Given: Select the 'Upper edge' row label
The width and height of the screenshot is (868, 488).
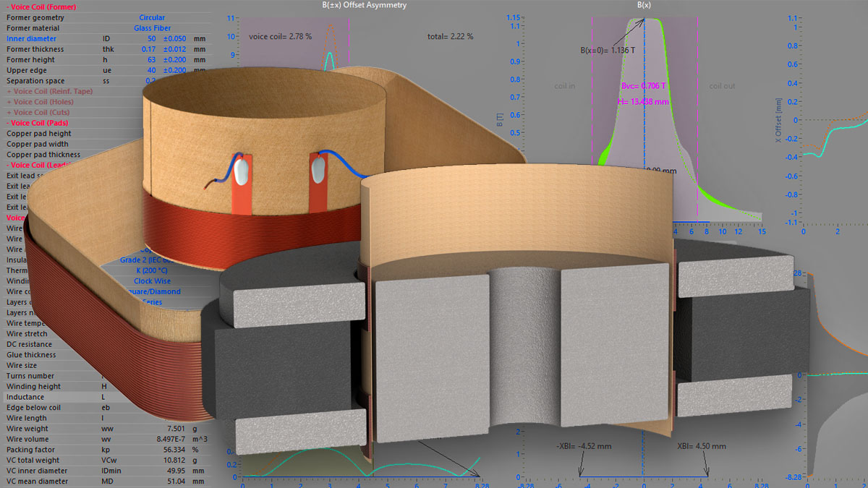Looking at the screenshot, I should click(25, 71).
